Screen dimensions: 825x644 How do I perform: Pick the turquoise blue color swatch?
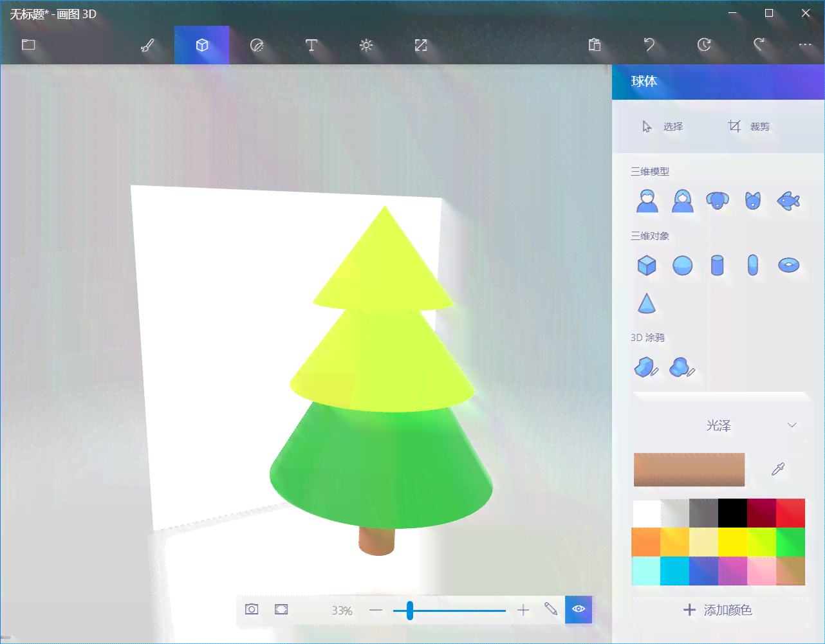pos(675,571)
